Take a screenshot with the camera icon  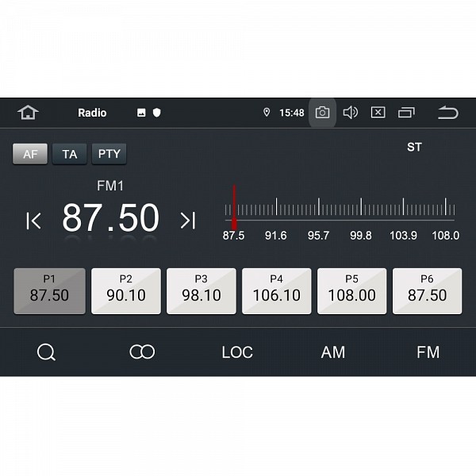point(322,113)
